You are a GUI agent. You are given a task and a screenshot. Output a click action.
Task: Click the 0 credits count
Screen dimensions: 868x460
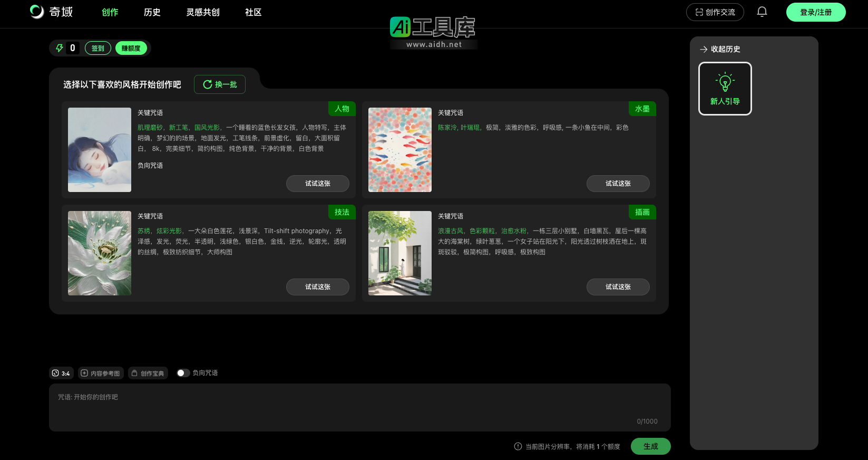(x=73, y=48)
